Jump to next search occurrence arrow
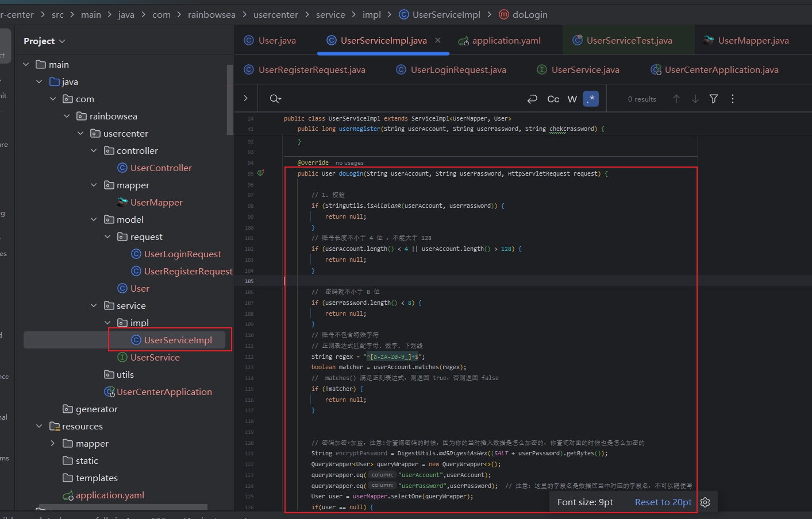This screenshot has width=812, height=519. coord(695,99)
